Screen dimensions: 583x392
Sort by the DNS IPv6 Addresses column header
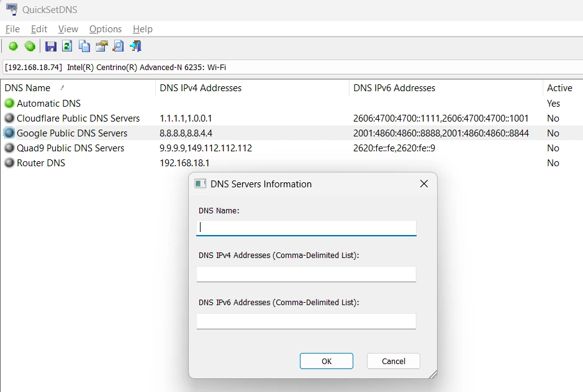coord(446,88)
